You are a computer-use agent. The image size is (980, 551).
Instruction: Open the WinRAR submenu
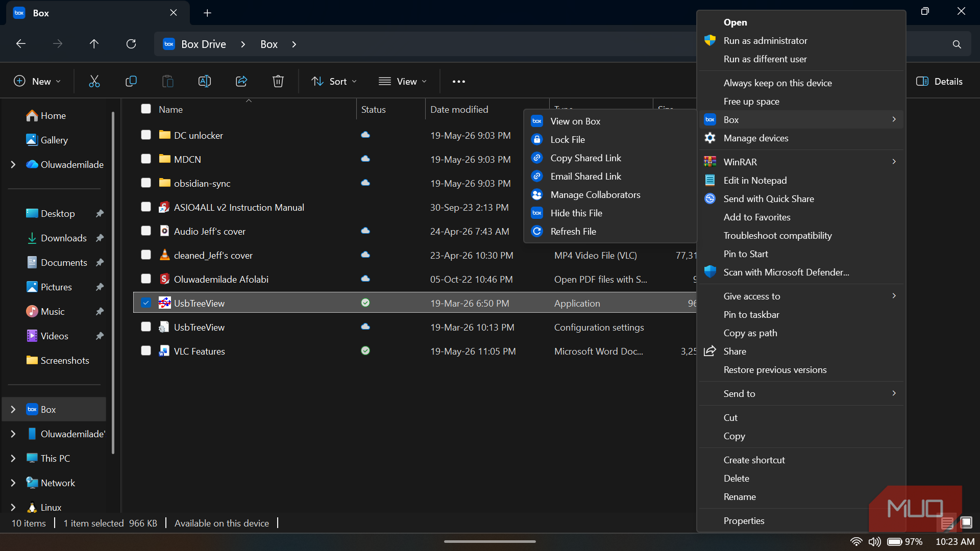coord(801,162)
